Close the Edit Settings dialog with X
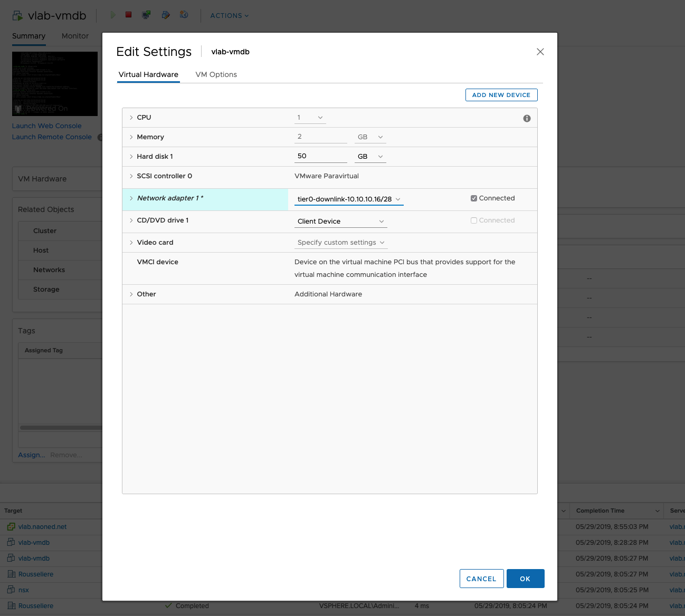This screenshot has width=685, height=616. click(540, 52)
